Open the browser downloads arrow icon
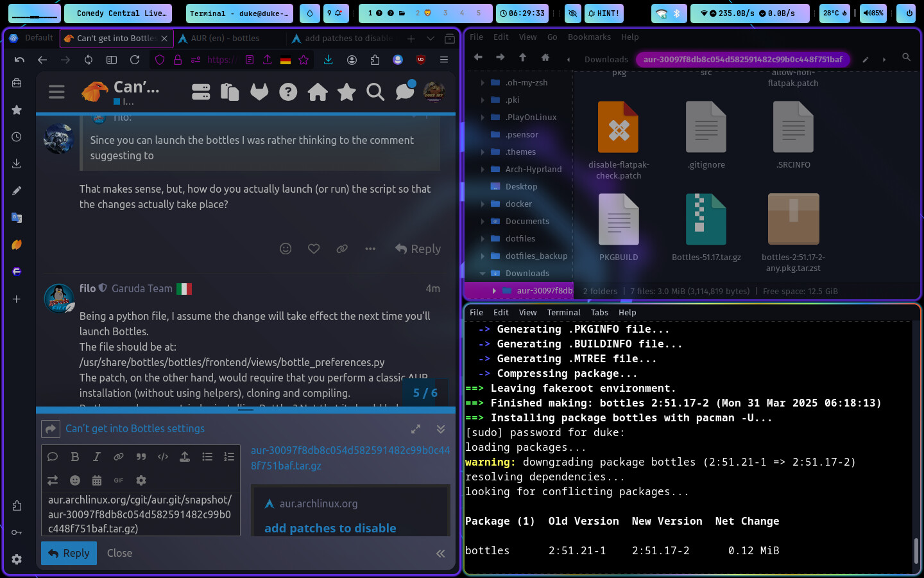The height and width of the screenshot is (578, 924). click(x=328, y=60)
